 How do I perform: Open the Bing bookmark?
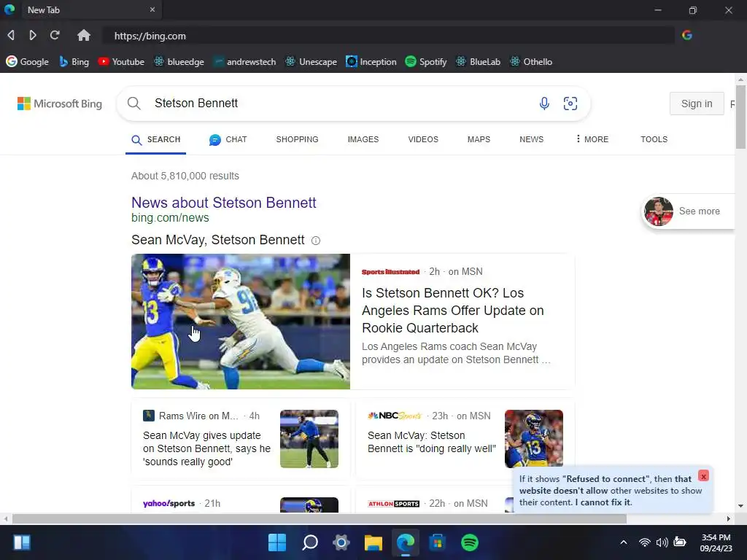click(74, 61)
